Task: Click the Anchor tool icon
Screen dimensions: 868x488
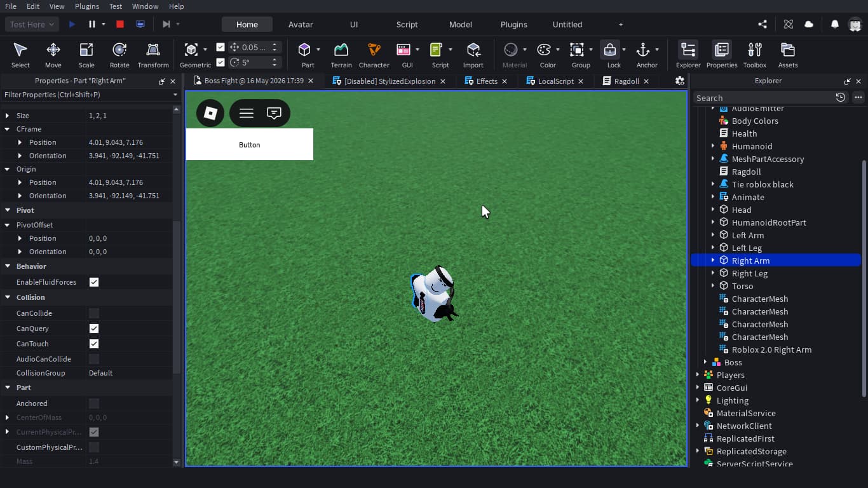Action: tap(644, 50)
